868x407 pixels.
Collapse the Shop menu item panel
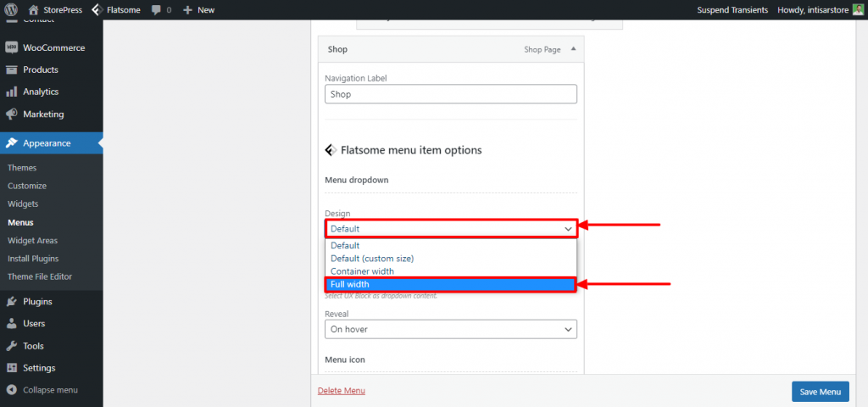(574, 49)
